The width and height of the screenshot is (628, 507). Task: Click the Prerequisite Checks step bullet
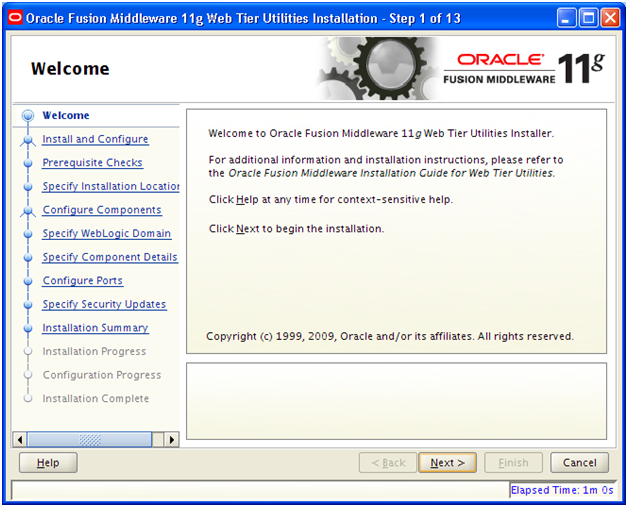(28, 163)
